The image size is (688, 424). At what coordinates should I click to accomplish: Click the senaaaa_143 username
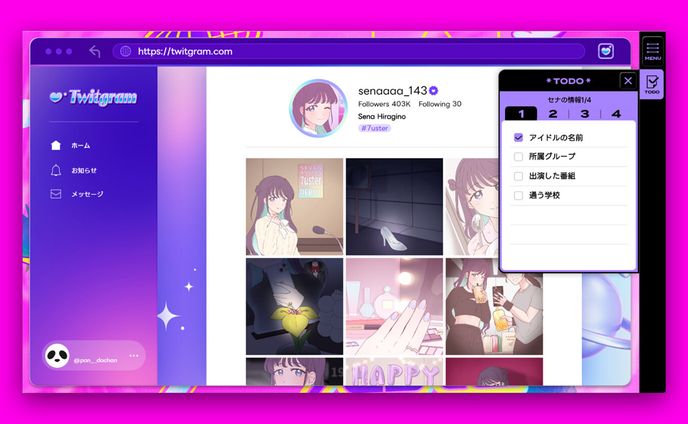(x=393, y=91)
